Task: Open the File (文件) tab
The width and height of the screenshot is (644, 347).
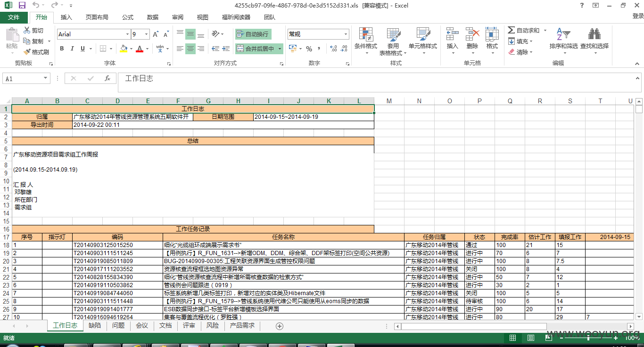Action: (x=14, y=17)
